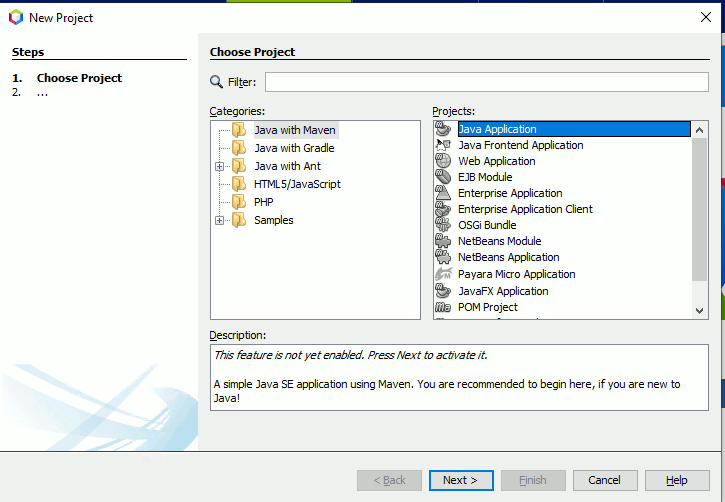
Task: Expand the Samples category node
Action: click(220, 220)
